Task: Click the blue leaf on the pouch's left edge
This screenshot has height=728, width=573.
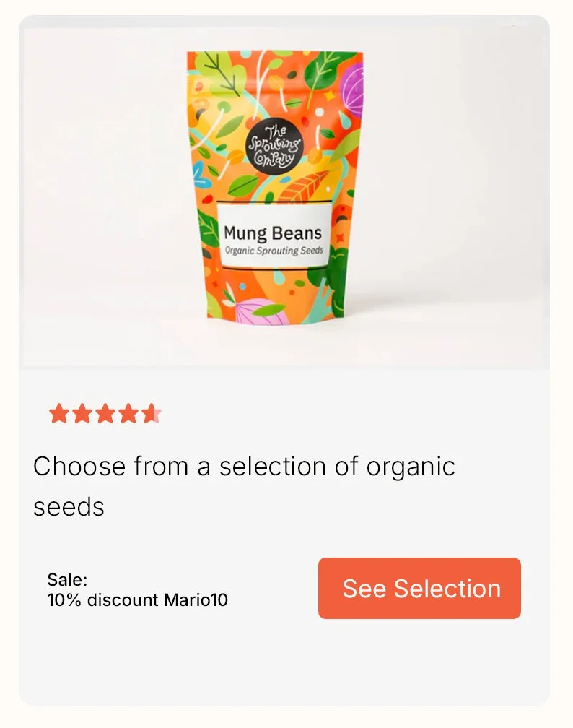Action: (200, 174)
